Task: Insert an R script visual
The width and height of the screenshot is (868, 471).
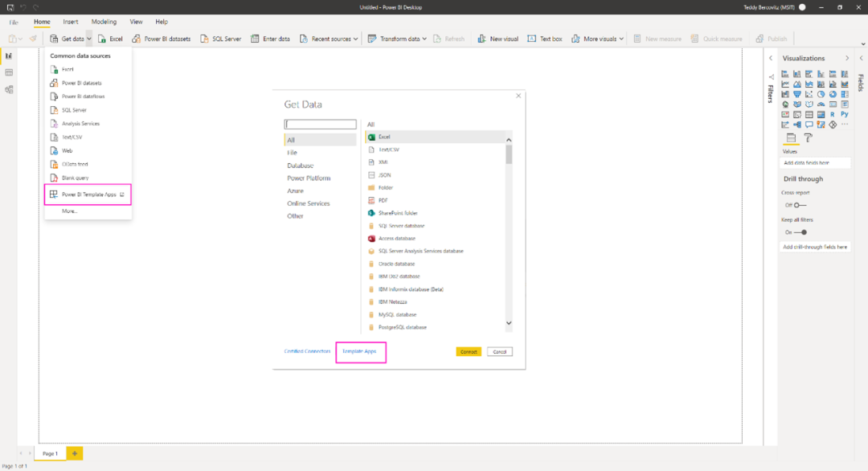Action: point(833,115)
